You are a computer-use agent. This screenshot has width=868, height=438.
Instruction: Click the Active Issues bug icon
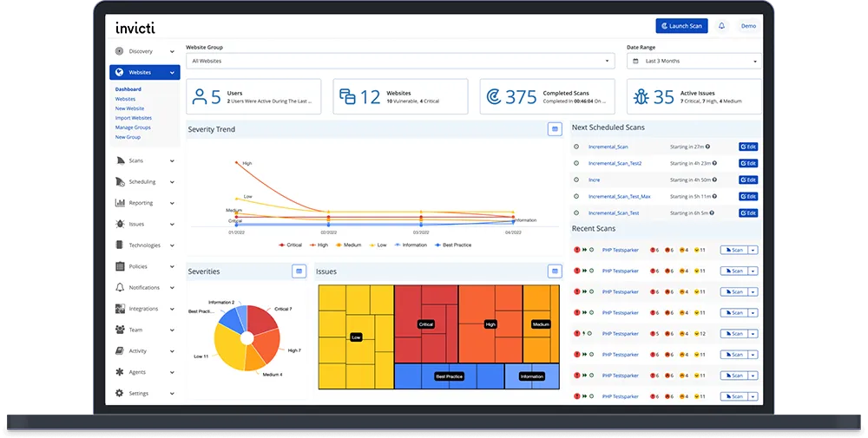pyautogui.click(x=641, y=97)
